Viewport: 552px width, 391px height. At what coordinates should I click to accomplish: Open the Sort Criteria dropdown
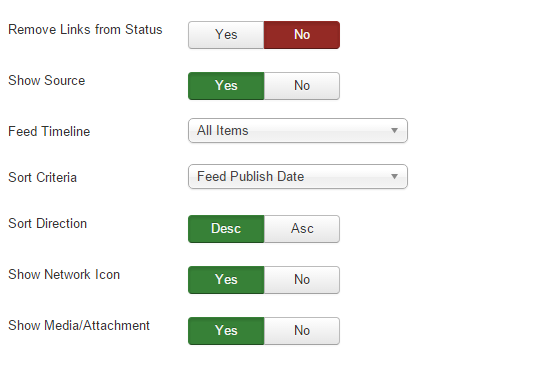298,176
